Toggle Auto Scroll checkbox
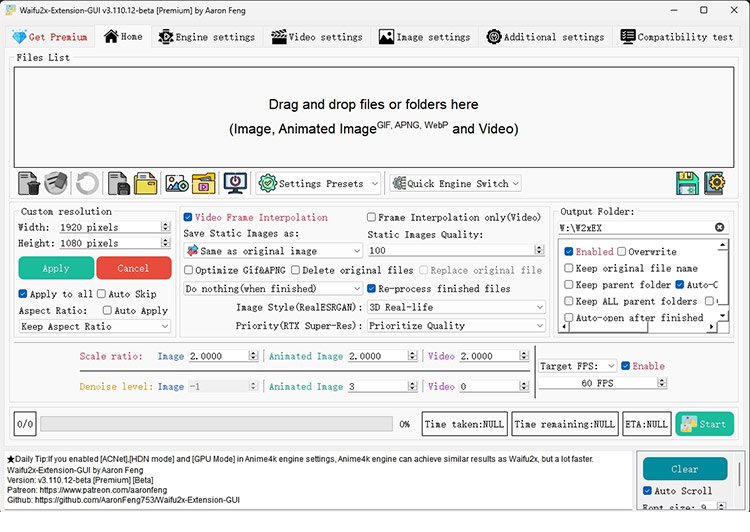750x532 pixels. [x=647, y=491]
